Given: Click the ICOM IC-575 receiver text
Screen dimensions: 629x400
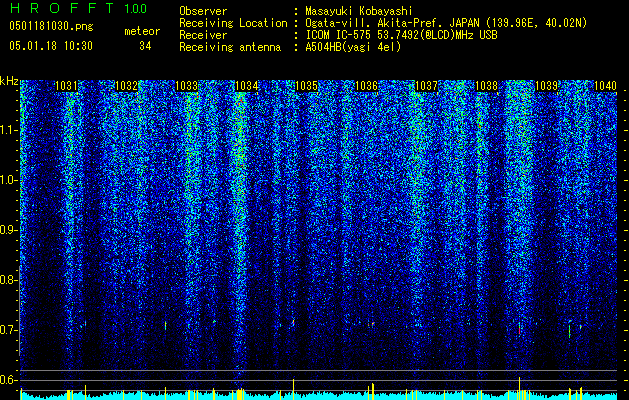Looking at the screenshot, I should click(401, 35).
